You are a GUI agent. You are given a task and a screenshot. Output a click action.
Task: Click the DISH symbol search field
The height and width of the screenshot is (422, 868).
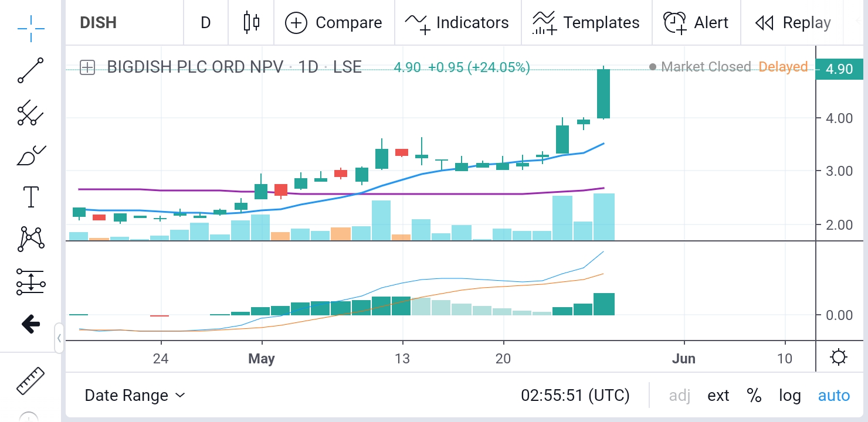point(123,23)
